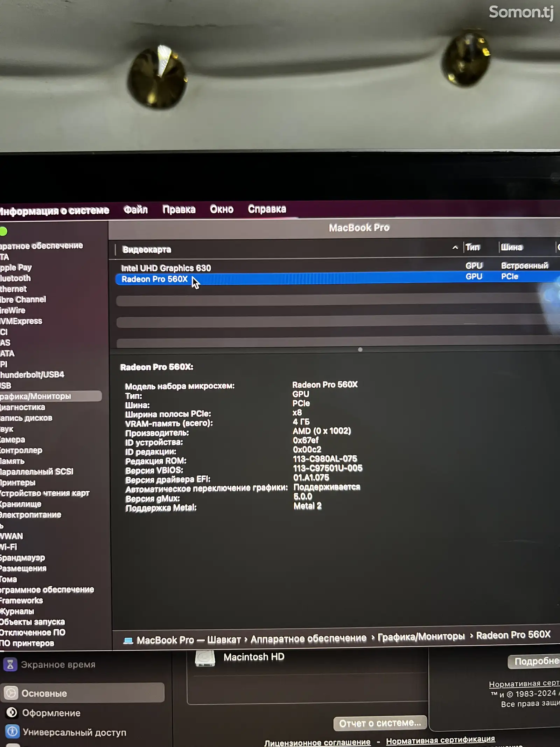Viewport: 560px width, 747px height.
Task: Sort by the Тип column header
Action: 472,248
